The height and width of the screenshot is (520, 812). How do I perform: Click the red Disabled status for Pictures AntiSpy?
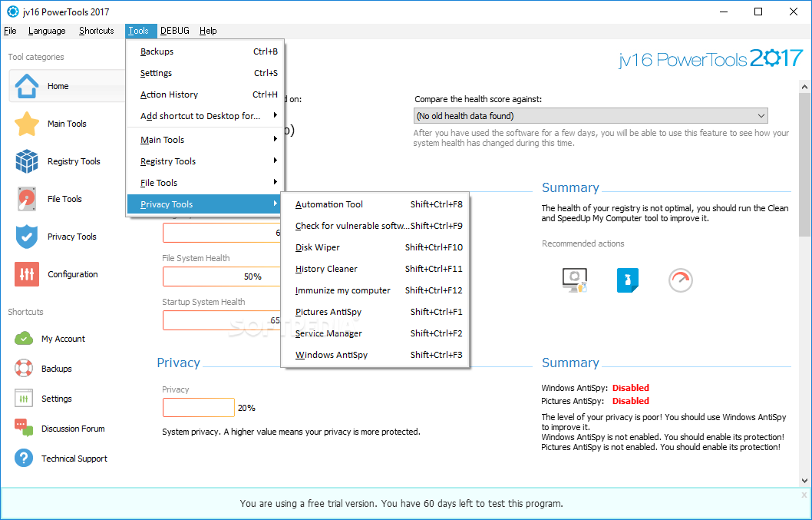point(631,401)
